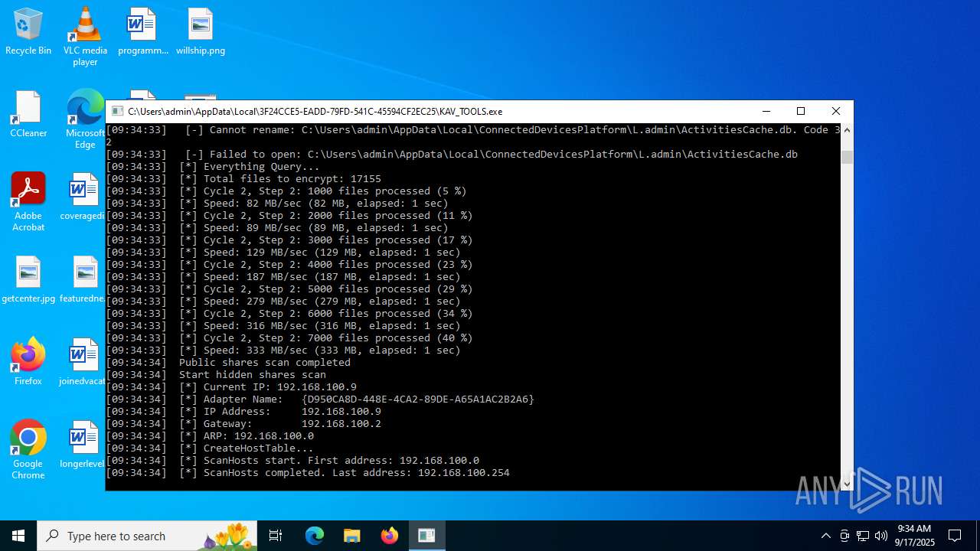Click the 'Current IP: 192.168.100.9' line

pyautogui.click(x=231, y=386)
